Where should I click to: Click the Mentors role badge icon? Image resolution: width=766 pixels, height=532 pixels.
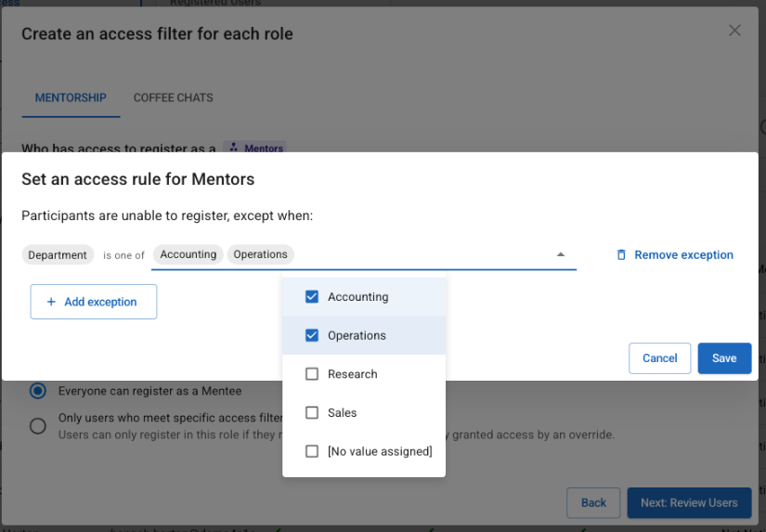tap(234, 149)
